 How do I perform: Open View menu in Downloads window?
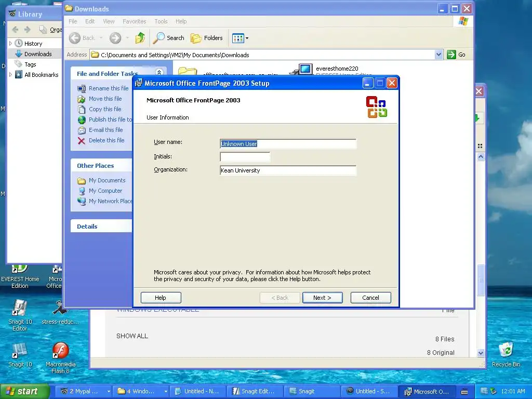tap(109, 21)
